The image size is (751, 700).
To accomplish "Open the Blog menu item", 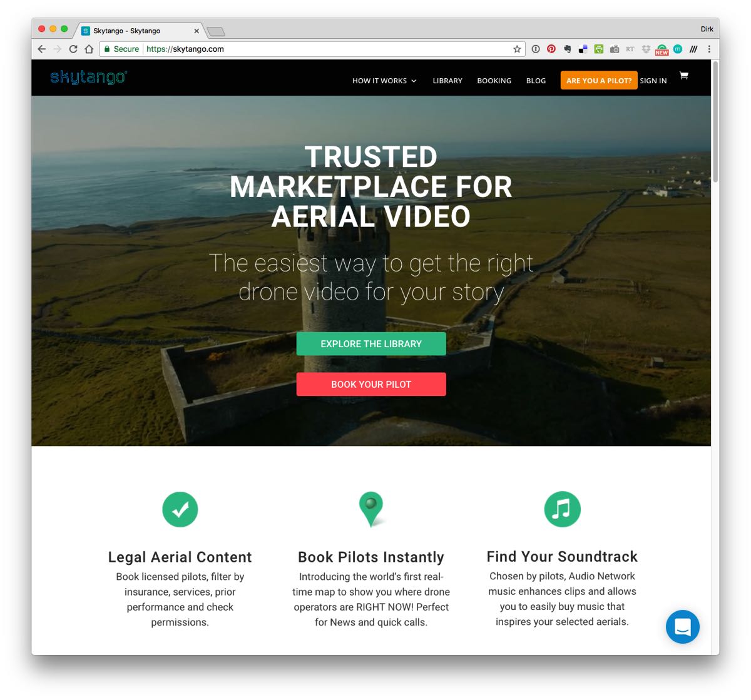I will [x=536, y=81].
